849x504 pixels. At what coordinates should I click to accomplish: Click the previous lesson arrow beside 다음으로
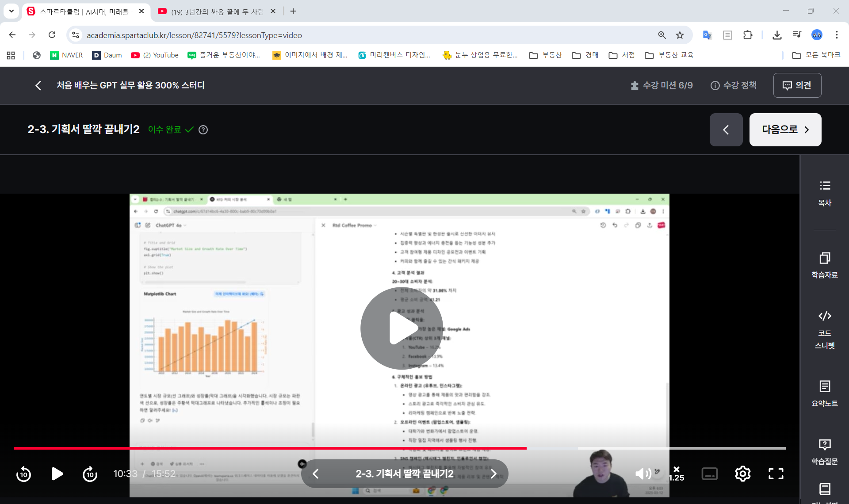pyautogui.click(x=726, y=130)
